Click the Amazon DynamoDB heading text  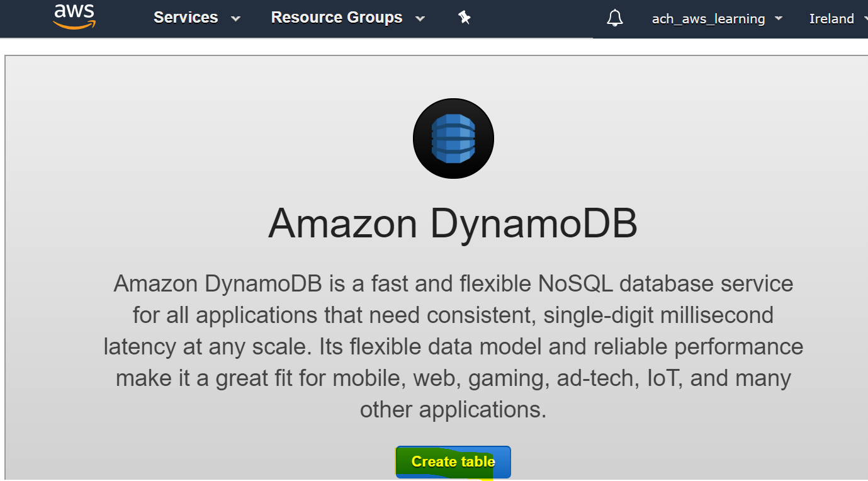pos(453,222)
